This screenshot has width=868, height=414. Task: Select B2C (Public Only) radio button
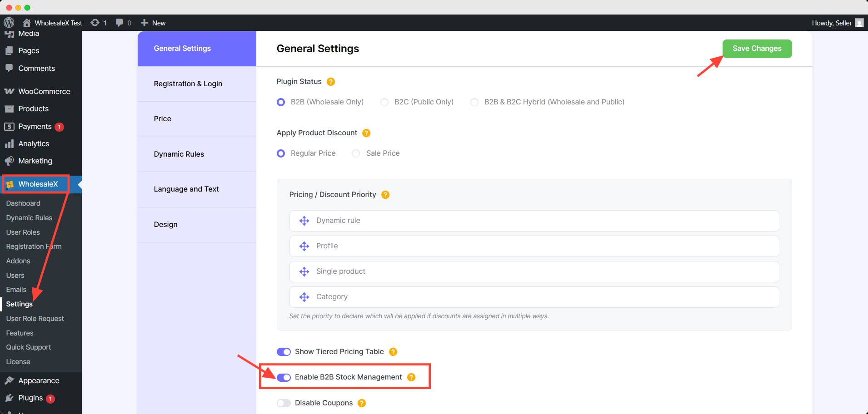pos(384,102)
